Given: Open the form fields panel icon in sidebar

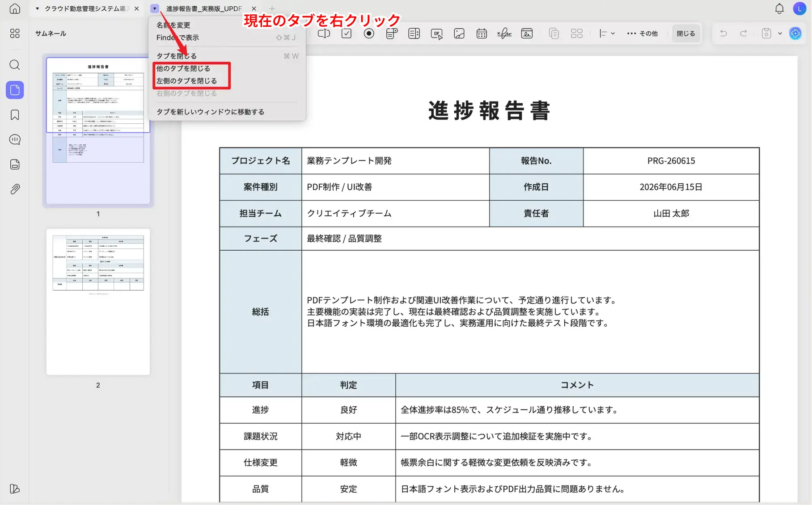Looking at the screenshot, I should click(15, 164).
